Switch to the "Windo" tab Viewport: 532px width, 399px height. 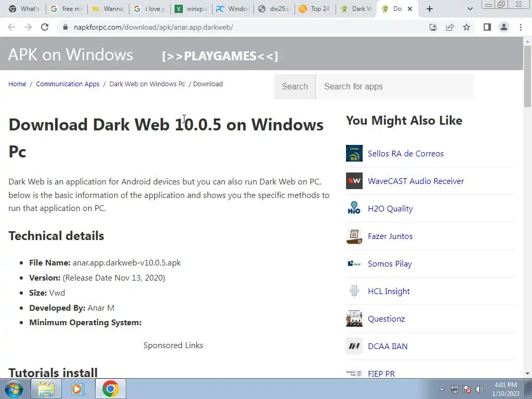[233, 9]
